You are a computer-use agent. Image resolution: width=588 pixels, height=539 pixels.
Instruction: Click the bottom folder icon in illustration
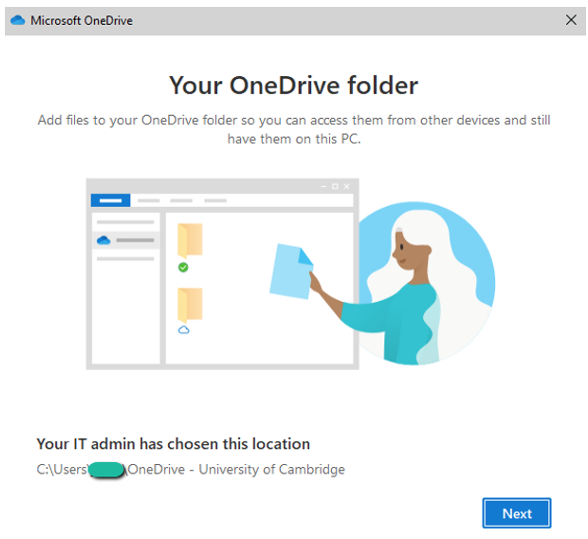coord(190,305)
